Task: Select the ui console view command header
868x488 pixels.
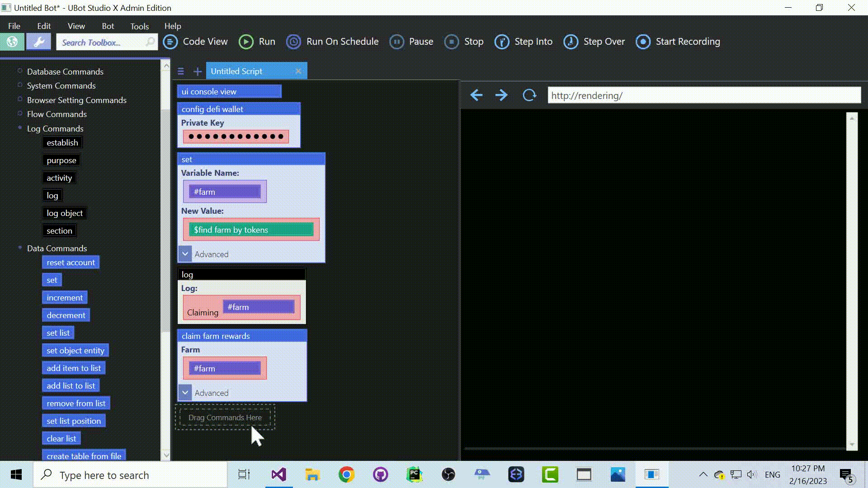Action: click(x=229, y=91)
